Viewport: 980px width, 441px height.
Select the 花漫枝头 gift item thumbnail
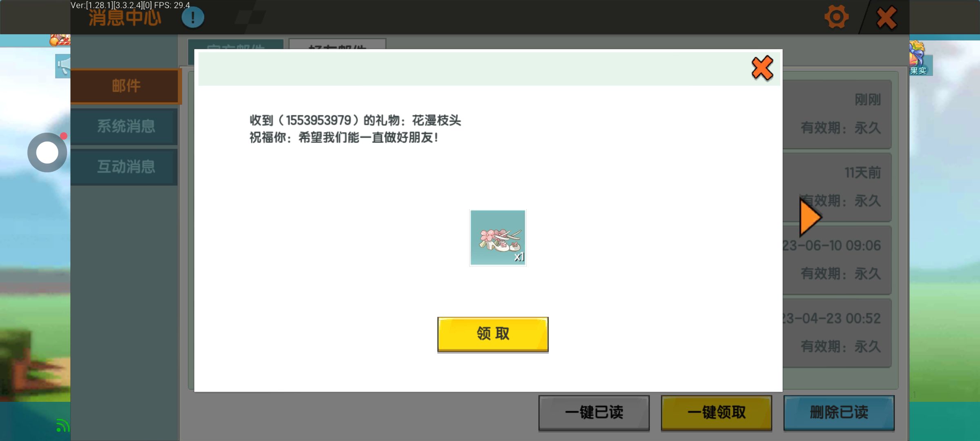[498, 238]
